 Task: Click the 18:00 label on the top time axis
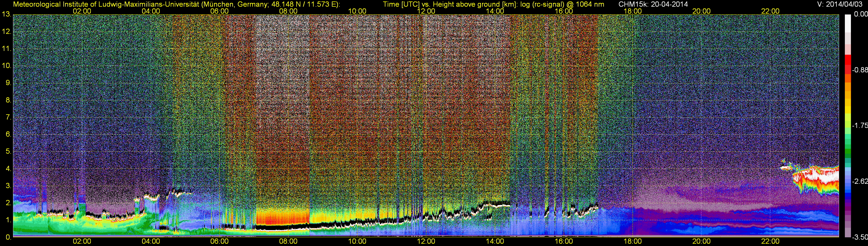tap(632, 11)
